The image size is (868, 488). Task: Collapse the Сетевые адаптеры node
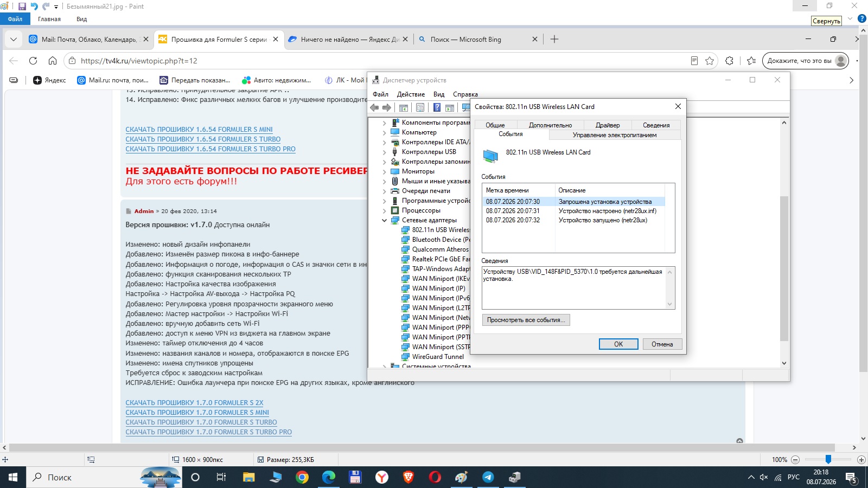point(385,220)
